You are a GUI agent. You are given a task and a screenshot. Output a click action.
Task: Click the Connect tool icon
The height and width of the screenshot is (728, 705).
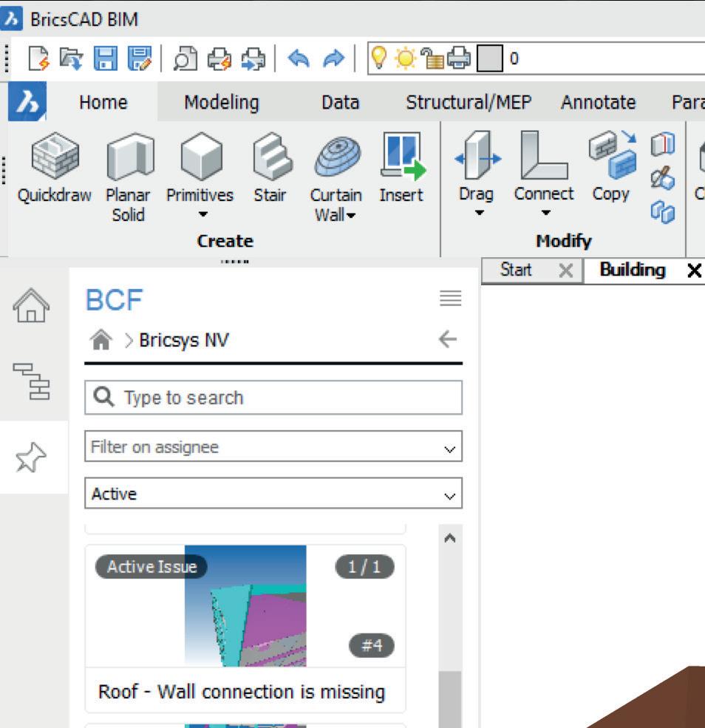[x=544, y=155]
